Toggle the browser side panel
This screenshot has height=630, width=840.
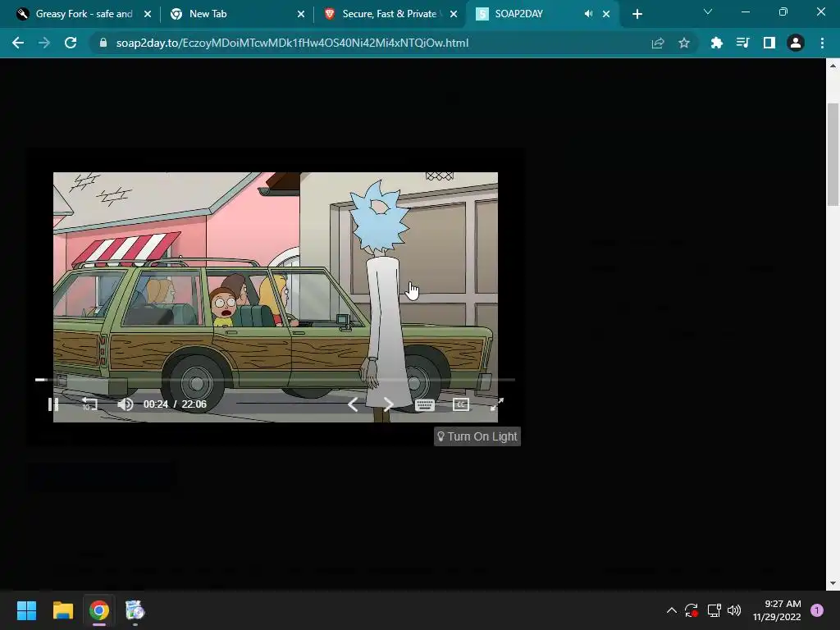[x=769, y=43]
